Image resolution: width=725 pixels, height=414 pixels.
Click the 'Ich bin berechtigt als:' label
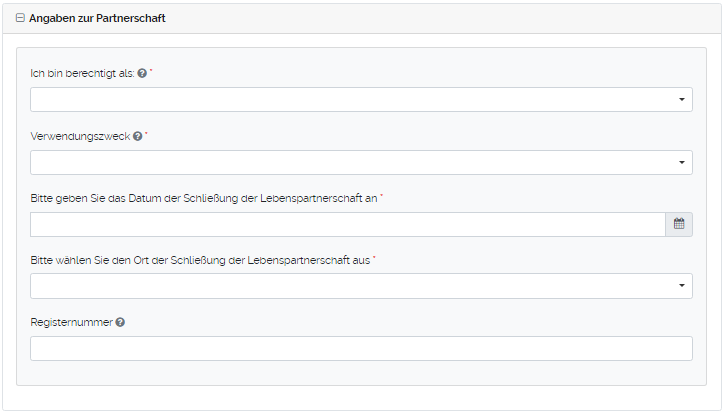click(83, 73)
